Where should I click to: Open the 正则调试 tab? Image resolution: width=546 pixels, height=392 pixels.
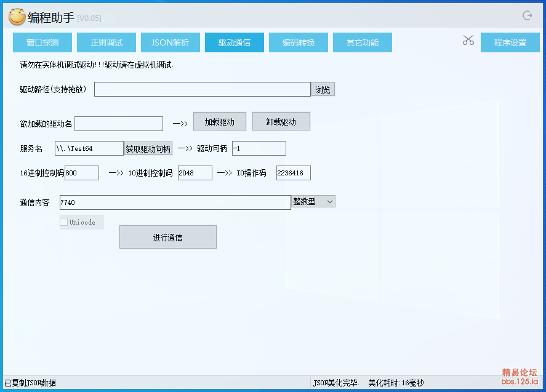click(x=106, y=42)
